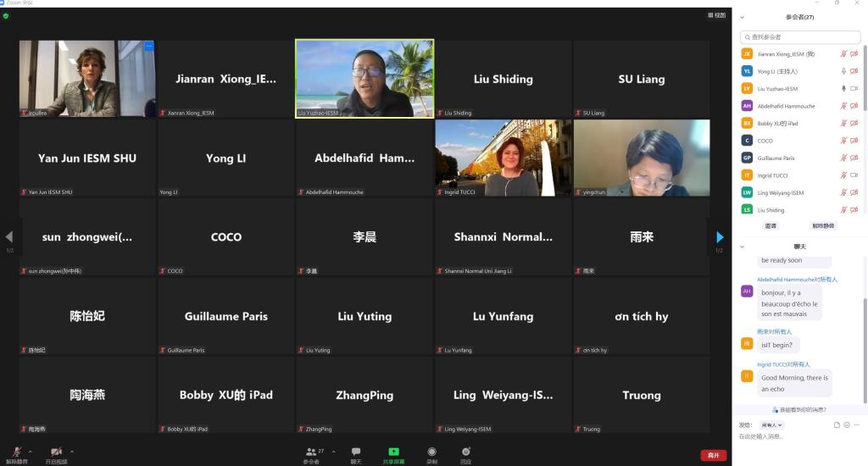Image resolution: width=868 pixels, height=466 pixels.
Task: Go to next gallery page with right arrow
Action: click(720, 237)
